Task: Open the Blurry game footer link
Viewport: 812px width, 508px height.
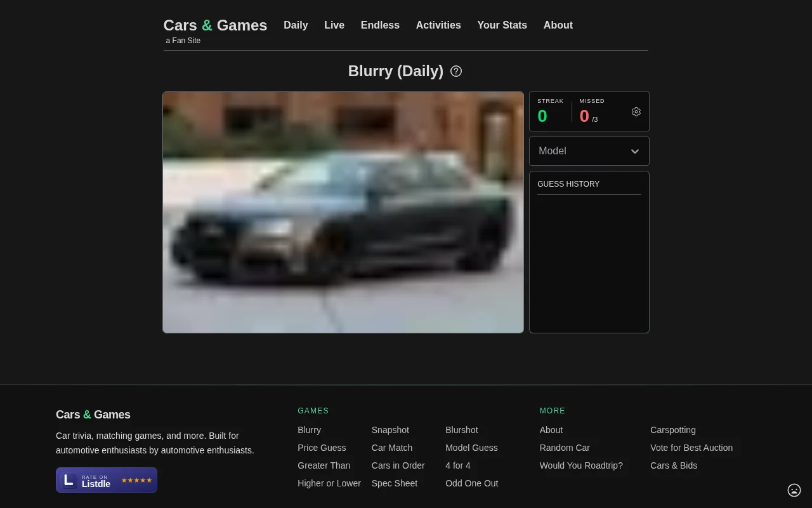Action: click(x=310, y=430)
